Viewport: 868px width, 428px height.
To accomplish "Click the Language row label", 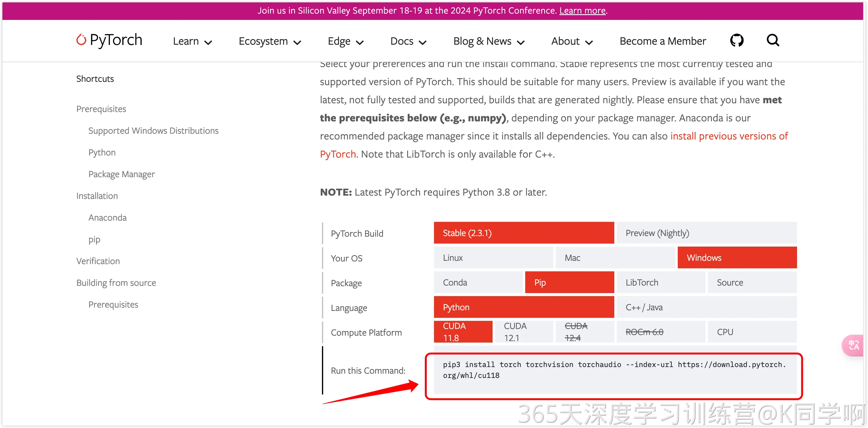I will coord(349,308).
